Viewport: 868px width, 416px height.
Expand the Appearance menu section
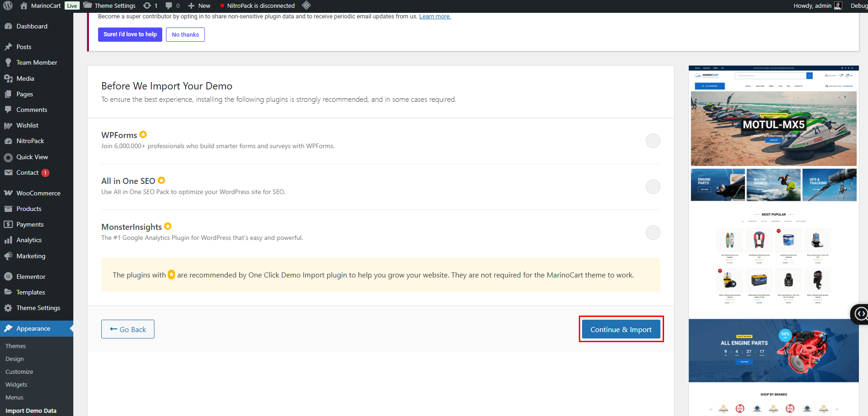33,328
